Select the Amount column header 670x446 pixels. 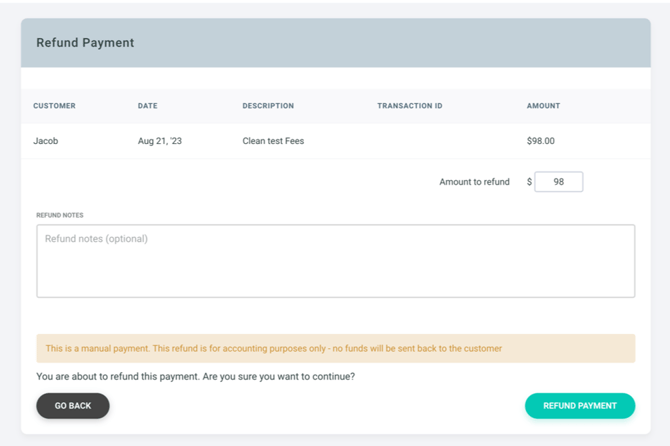click(543, 106)
